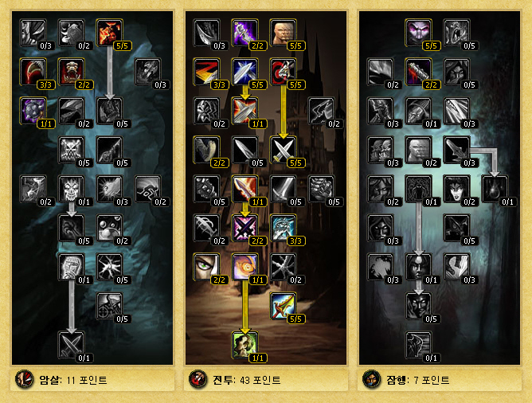The image size is (532, 403).
Task: Select the bald head Lightning Reflexes talent 5/5
Action: pos(283,33)
